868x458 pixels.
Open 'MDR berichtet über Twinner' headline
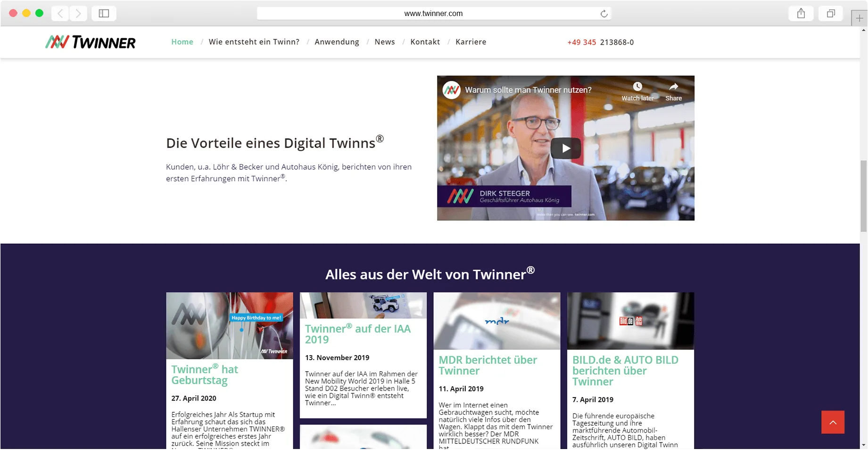[x=488, y=366]
